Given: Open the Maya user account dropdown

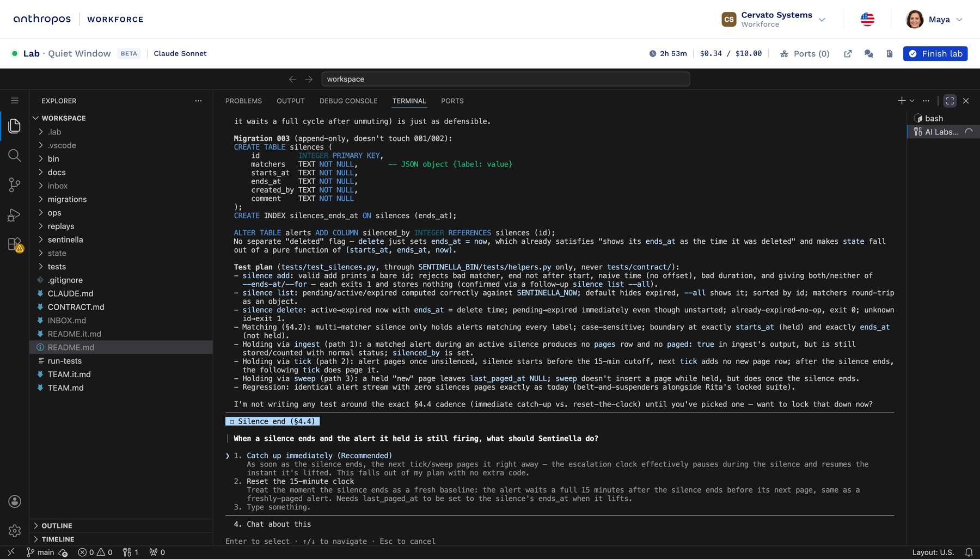Looking at the screenshot, I should [x=934, y=20].
